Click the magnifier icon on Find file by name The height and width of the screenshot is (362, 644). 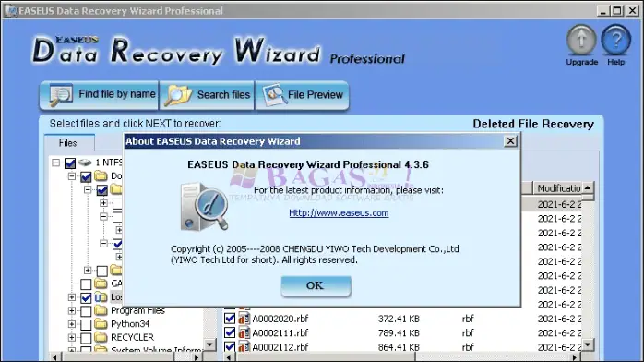click(x=60, y=95)
